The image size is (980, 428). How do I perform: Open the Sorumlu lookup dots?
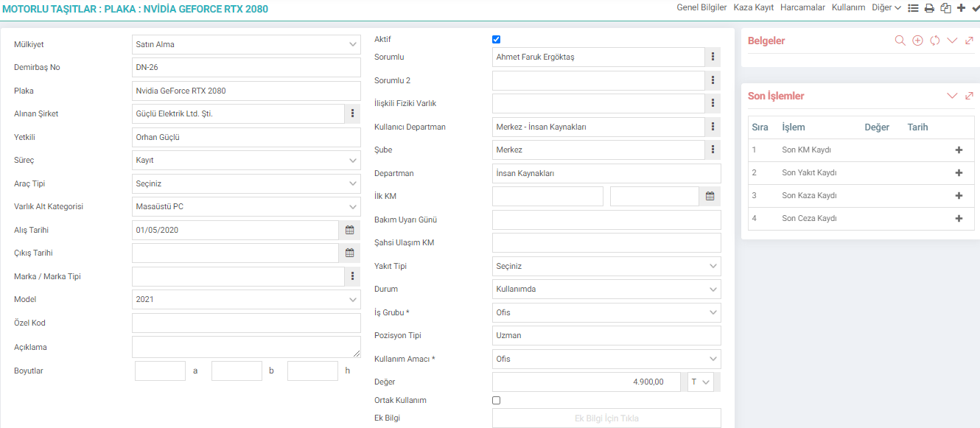coord(713,57)
